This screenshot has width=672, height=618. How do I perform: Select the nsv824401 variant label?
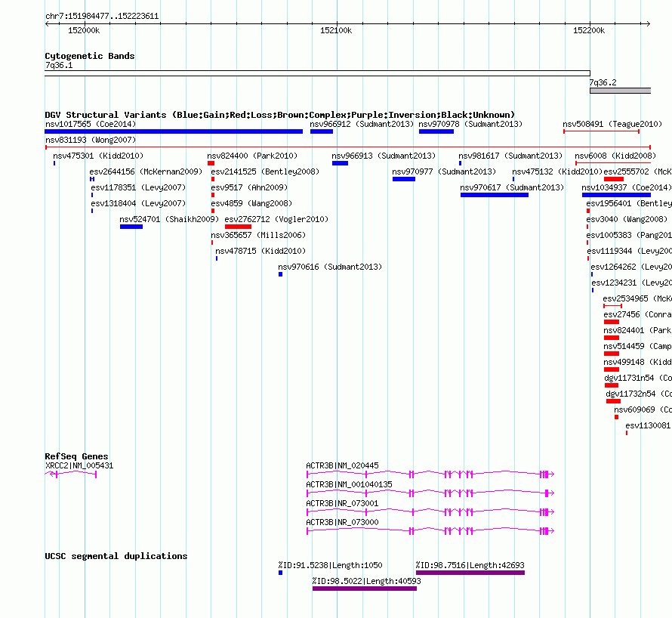coord(638,330)
